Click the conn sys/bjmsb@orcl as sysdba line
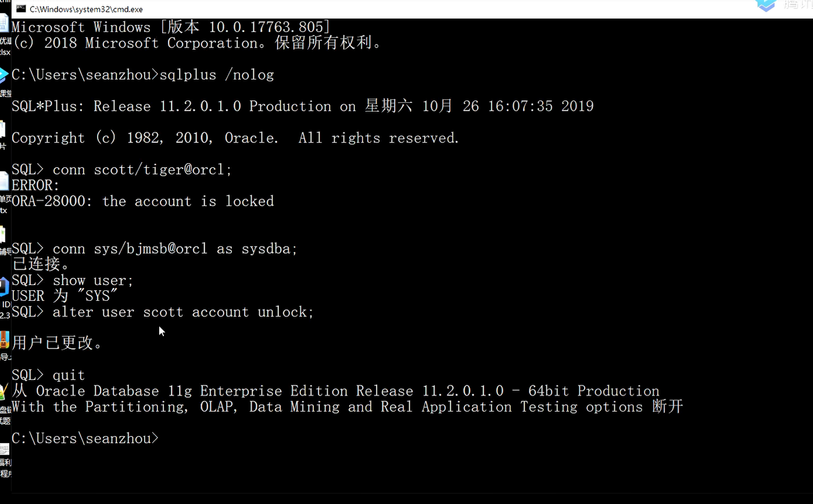813x504 pixels. click(x=175, y=249)
